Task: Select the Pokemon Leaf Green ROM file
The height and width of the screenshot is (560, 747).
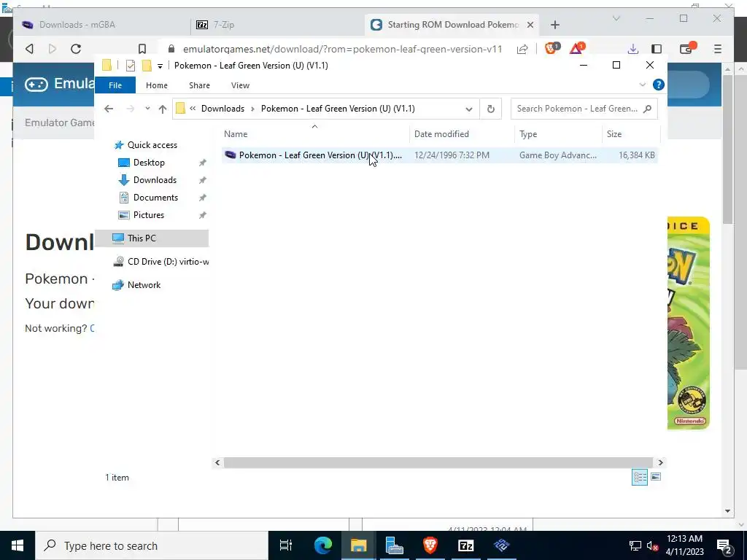Action: pyautogui.click(x=439, y=155)
